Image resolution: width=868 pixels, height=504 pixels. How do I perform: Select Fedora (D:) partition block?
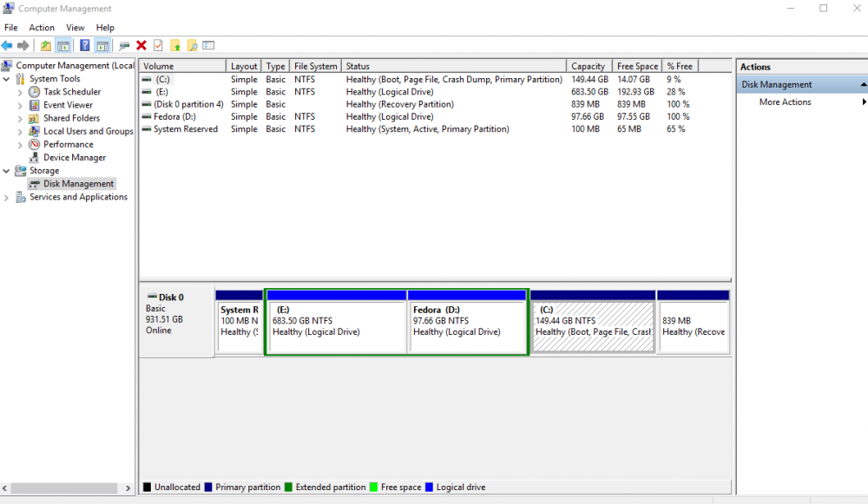467,322
